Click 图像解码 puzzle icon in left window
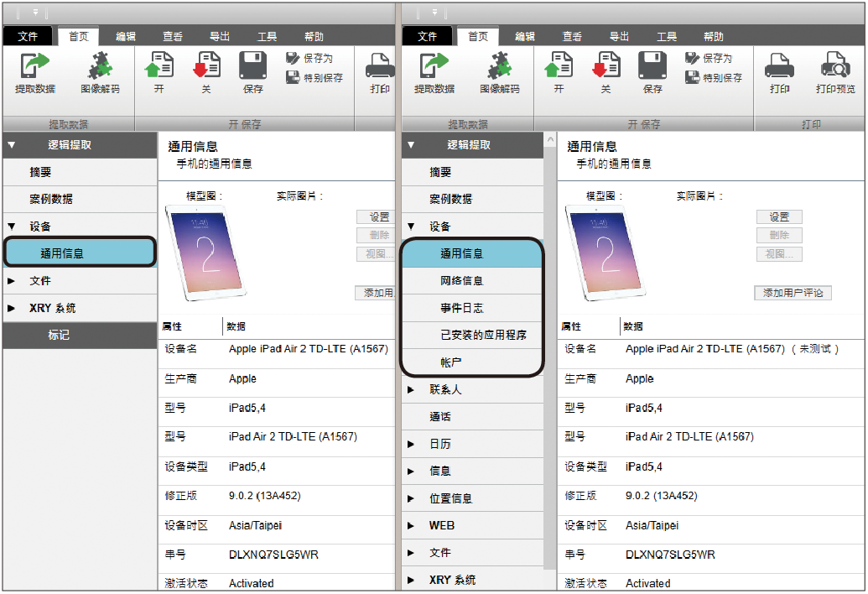Screen dimensions: 868x594 pyautogui.click(x=100, y=65)
